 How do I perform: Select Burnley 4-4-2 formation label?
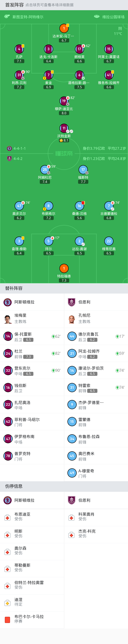18,159
